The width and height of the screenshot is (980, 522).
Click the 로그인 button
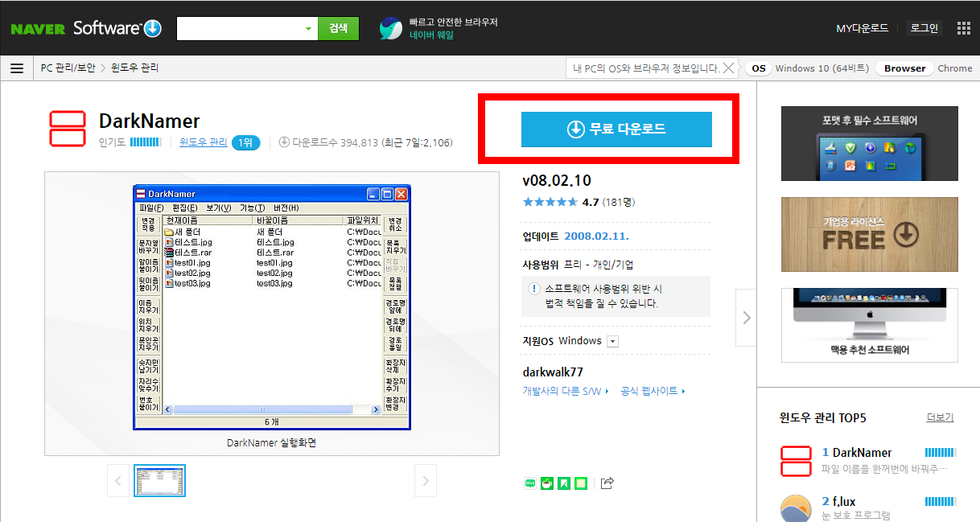click(x=924, y=28)
